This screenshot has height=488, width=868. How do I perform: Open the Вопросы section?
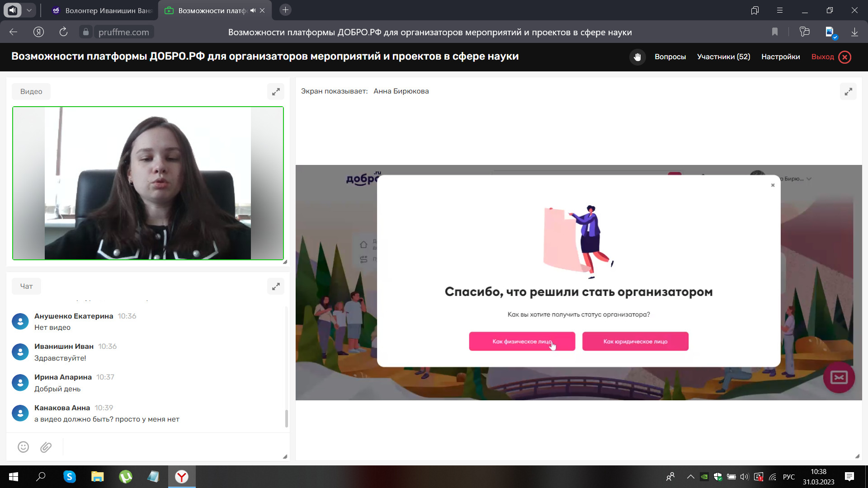coord(670,57)
